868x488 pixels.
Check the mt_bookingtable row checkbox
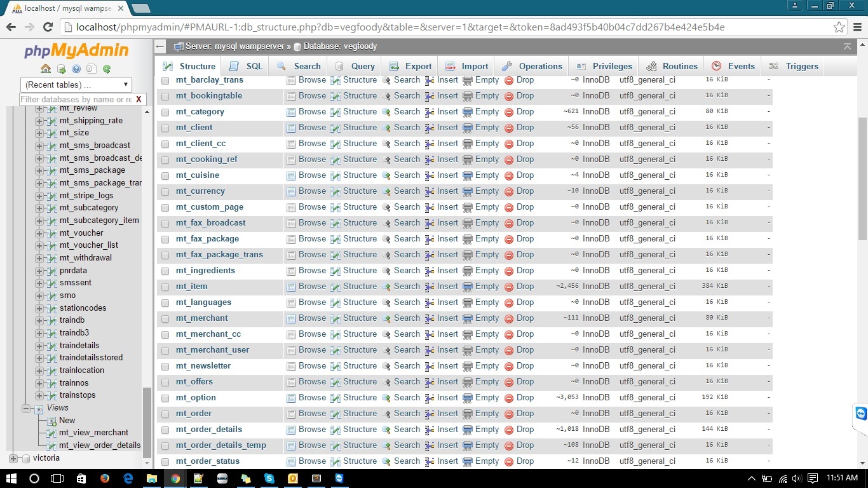click(x=165, y=97)
